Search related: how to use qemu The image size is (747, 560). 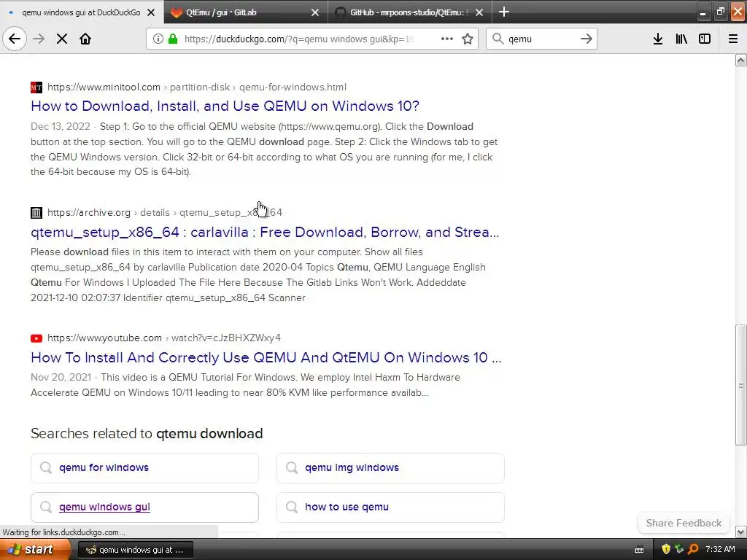(x=391, y=507)
